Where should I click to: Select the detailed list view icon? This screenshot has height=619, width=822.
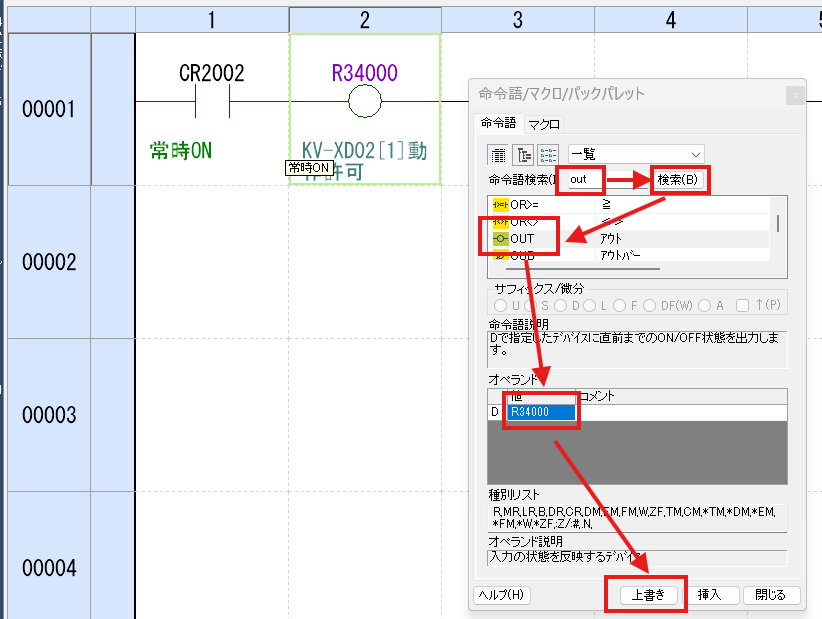496,153
